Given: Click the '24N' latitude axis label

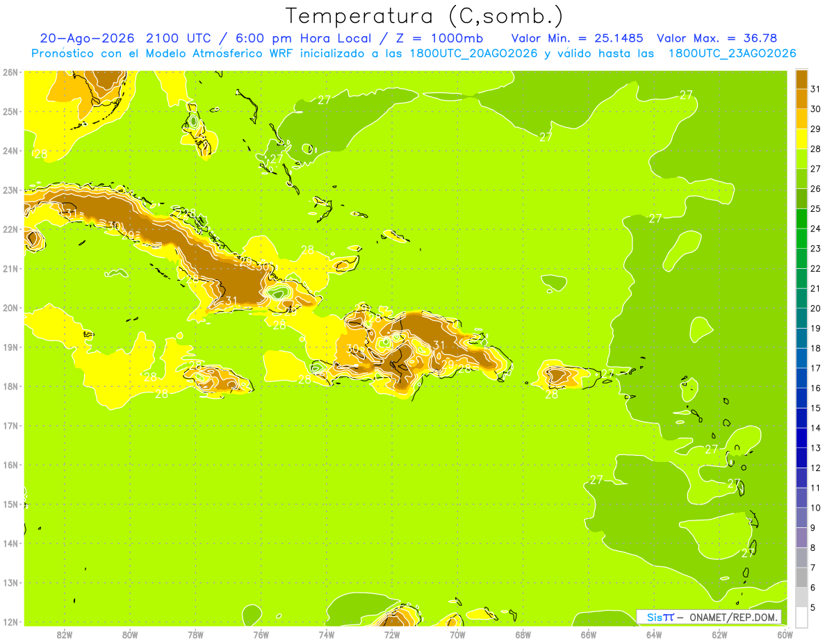Looking at the screenshot, I should (10, 151).
